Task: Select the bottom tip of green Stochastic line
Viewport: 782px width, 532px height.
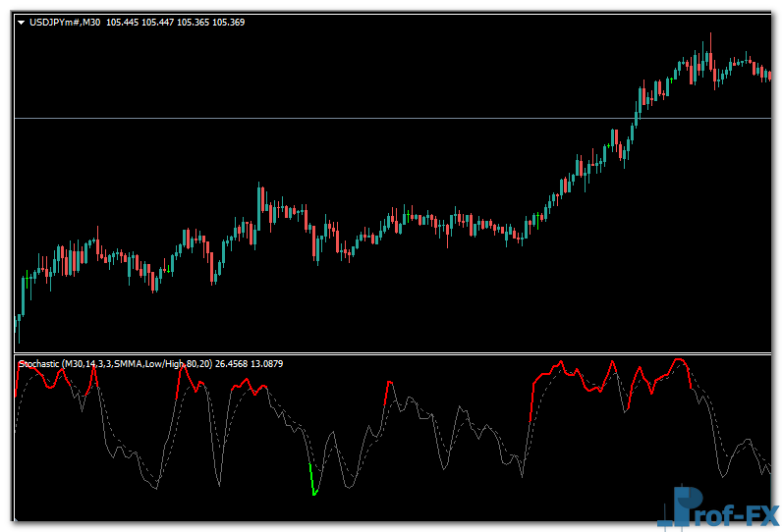Action: pos(314,494)
